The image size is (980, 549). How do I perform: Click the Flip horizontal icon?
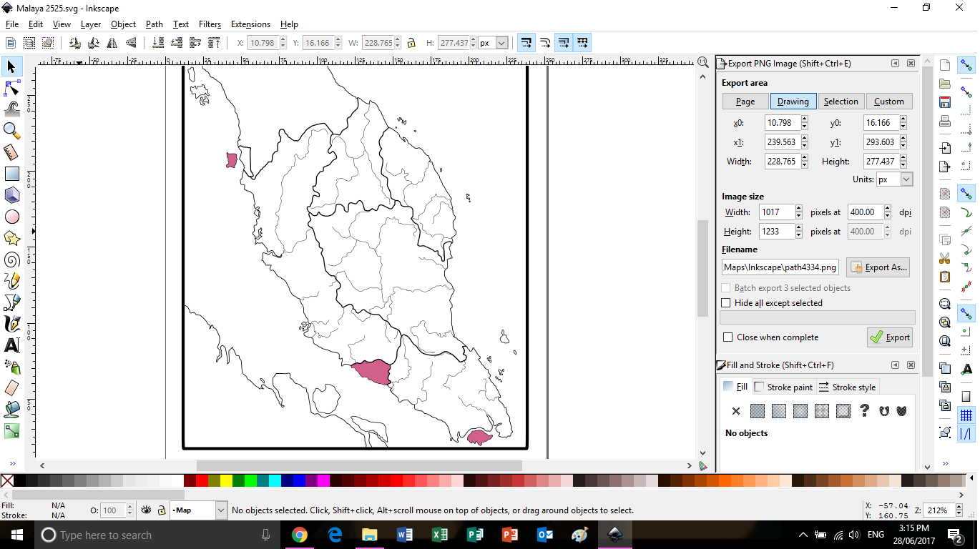click(112, 43)
